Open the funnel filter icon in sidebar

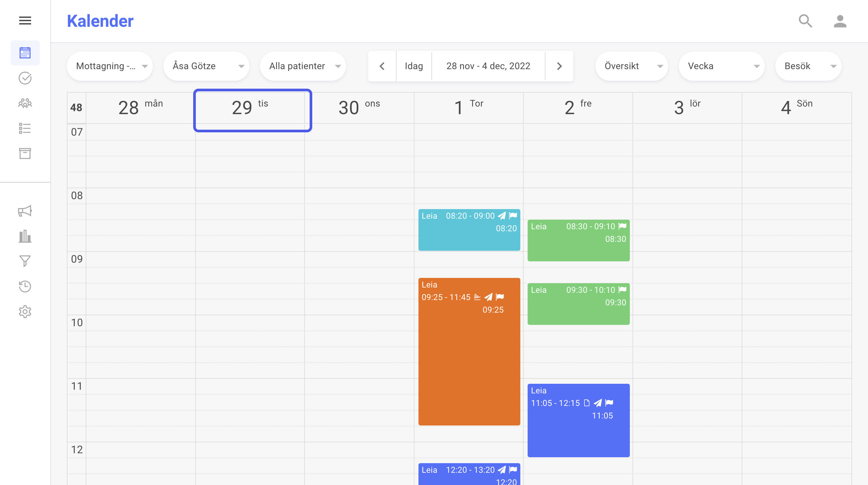coord(25,261)
